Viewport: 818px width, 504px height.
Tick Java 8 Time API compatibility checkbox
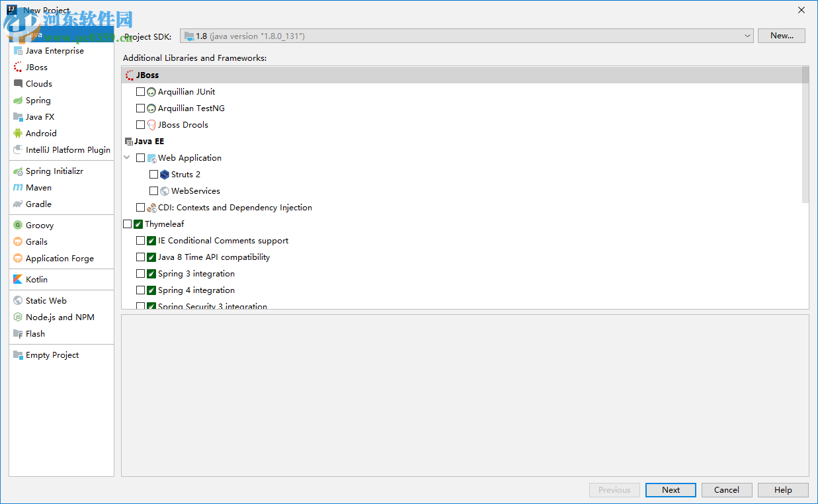tap(140, 257)
